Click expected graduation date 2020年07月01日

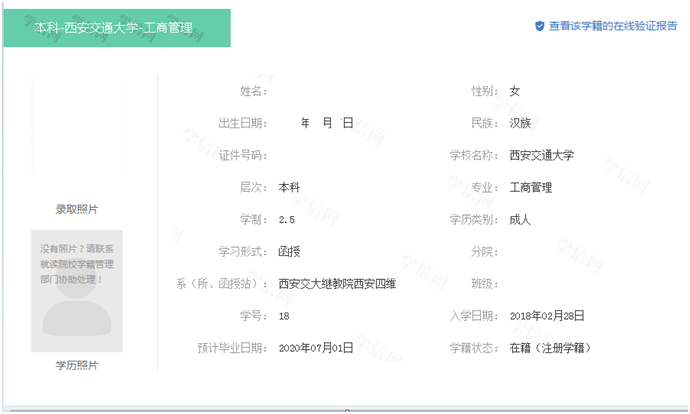point(316,348)
